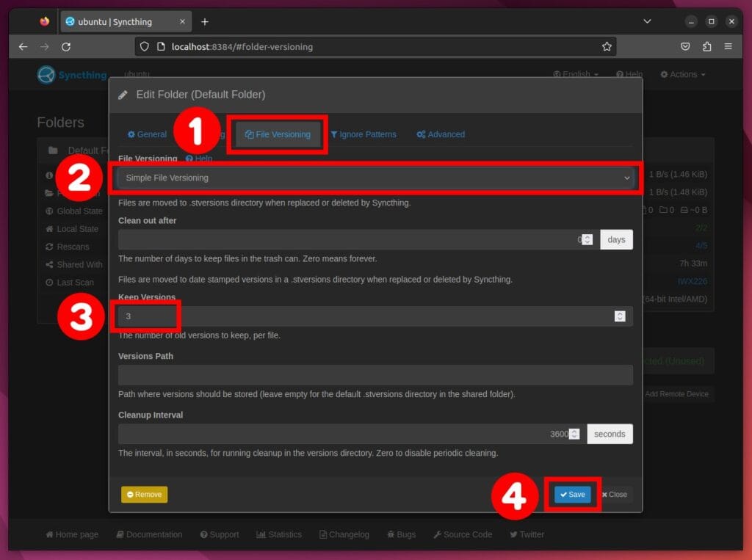
Task: Switch to the File Versioning tab
Action: [x=278, y=134]
